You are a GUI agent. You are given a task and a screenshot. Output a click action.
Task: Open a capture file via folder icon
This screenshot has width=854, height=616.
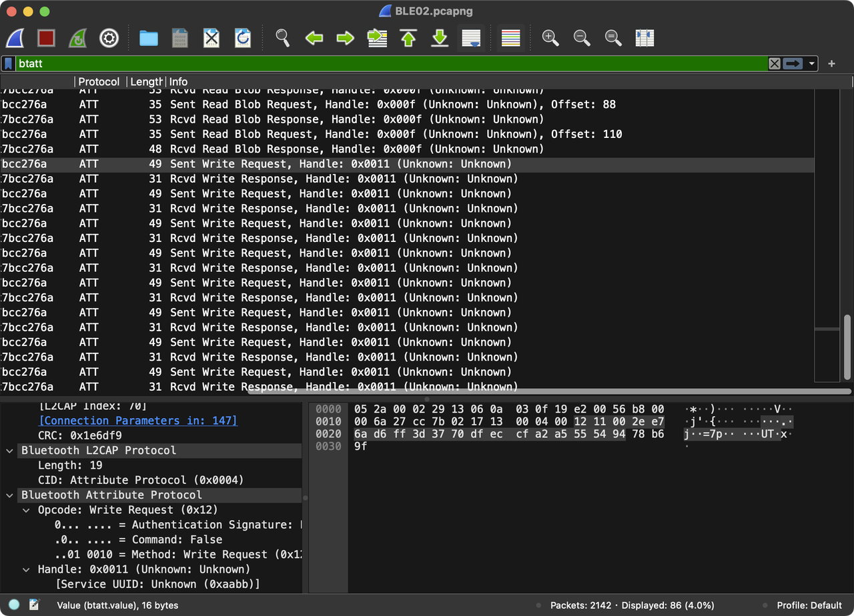(x=148, y=38)
